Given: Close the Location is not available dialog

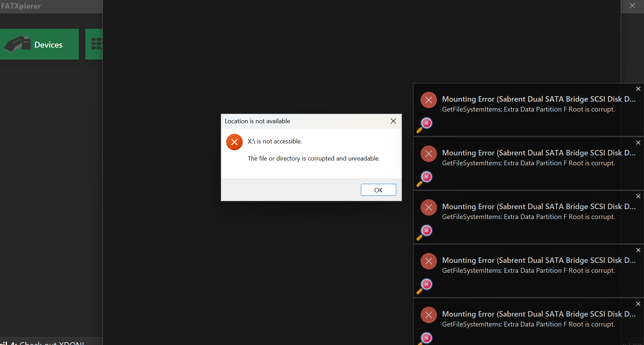Looking at the screenshot, I should pyautogui.click(x=393, y=121).
